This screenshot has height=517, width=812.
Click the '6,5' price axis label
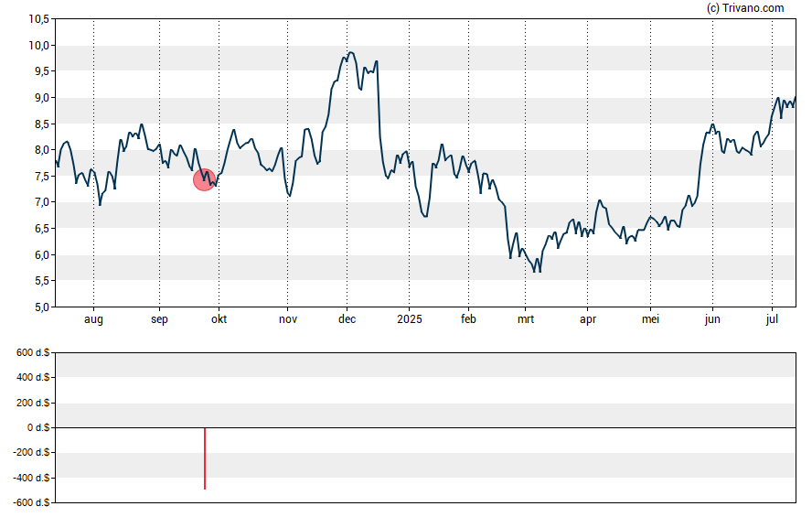[x=41, y=229]
